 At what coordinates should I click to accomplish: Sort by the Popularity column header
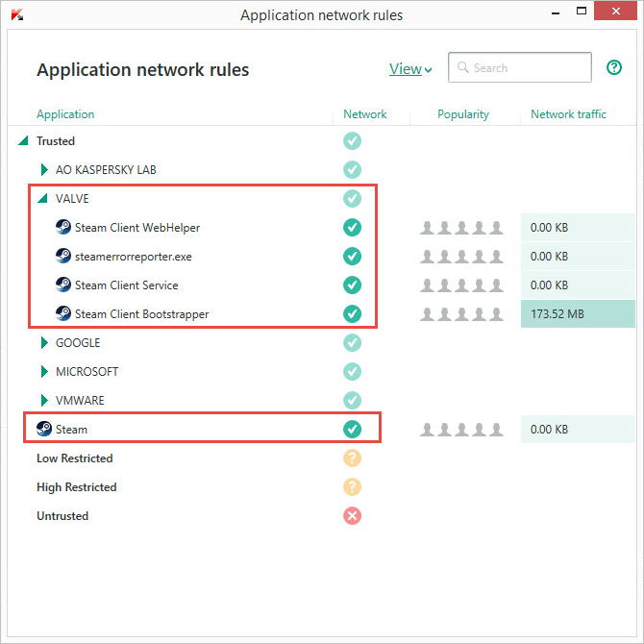tap(463, 114)
